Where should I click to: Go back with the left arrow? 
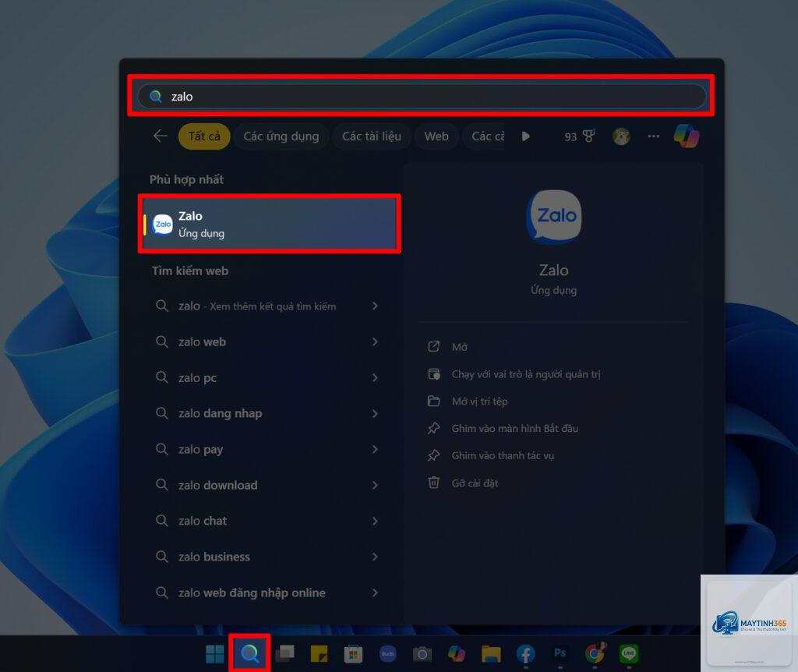click(x=161, y=136)
